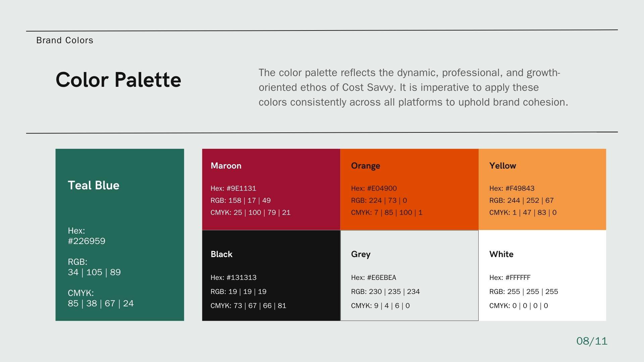Click the Black color swatch
This screenshot has width=644, height=362.
tap(271, 276)
